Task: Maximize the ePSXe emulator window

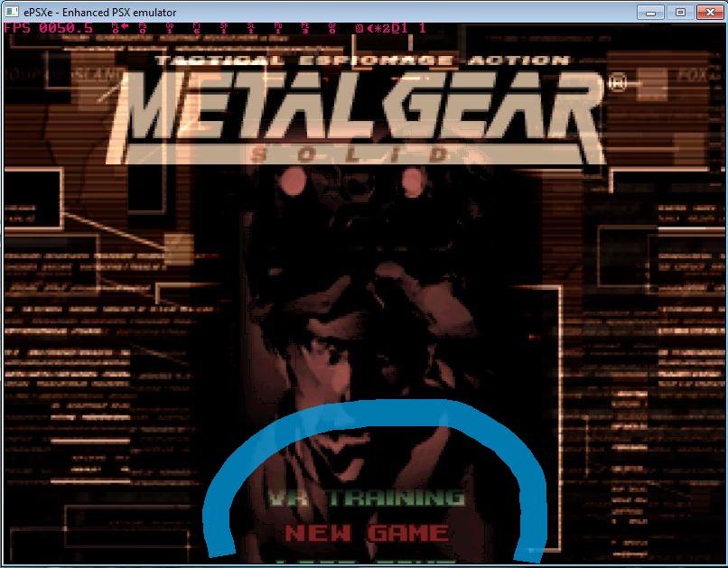Action: pos(680,12)
